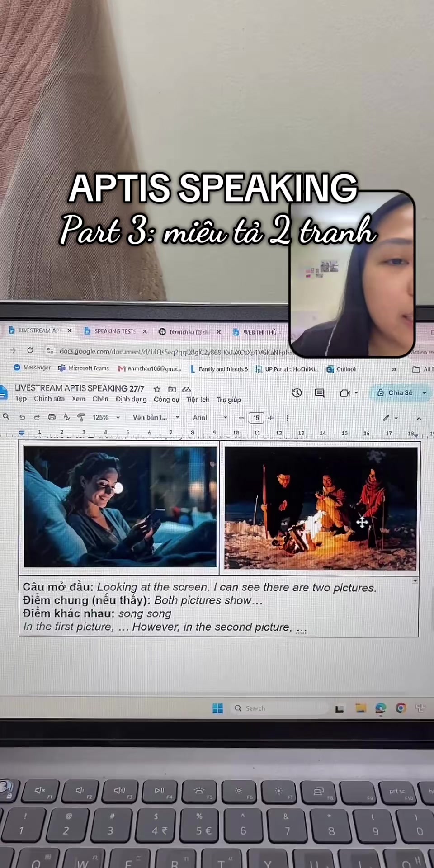
Task: Open the Xem menu
Action: (78, 399)
